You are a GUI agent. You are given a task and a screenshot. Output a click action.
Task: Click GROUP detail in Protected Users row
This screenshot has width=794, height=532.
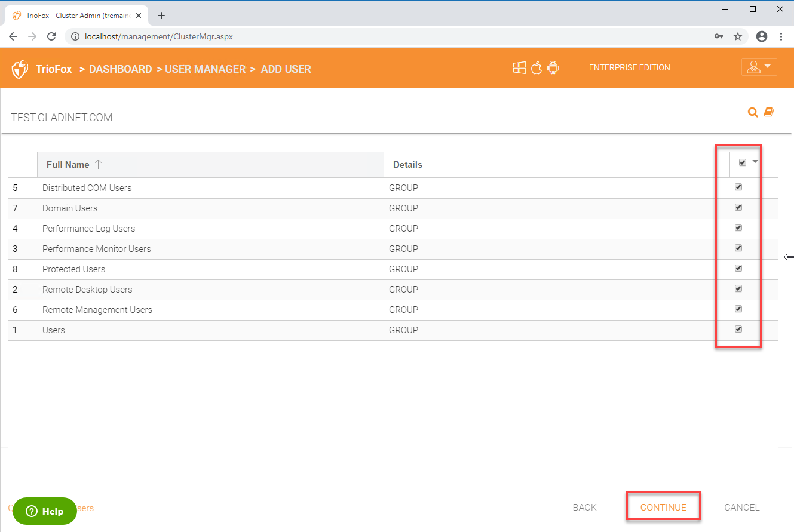(x=403, y=269)
